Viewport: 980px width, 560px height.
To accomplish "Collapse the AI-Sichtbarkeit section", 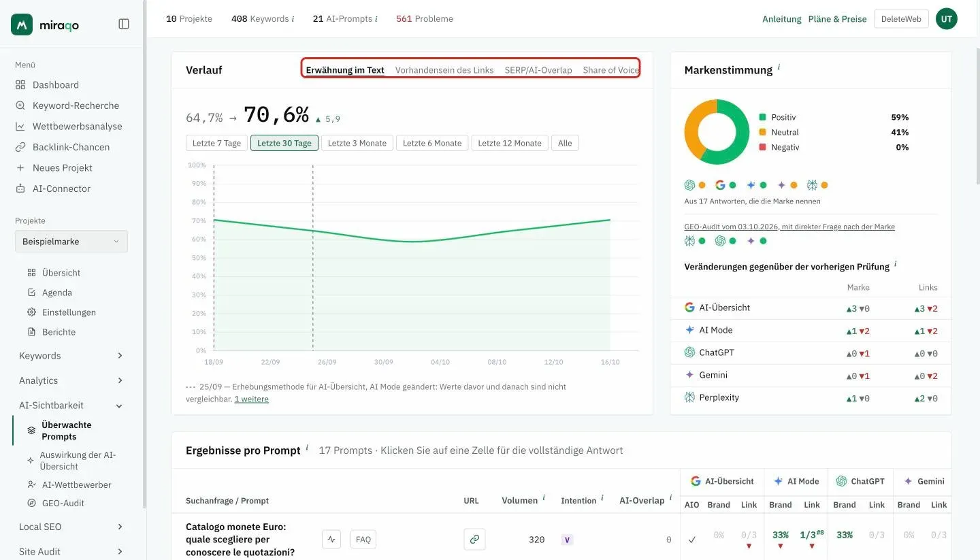I will 71,405.
